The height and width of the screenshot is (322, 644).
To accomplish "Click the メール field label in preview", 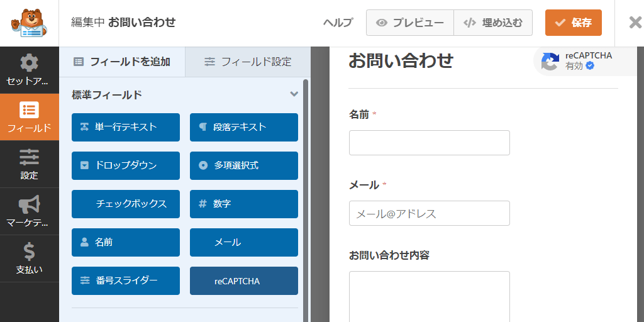I will [364, 186].
